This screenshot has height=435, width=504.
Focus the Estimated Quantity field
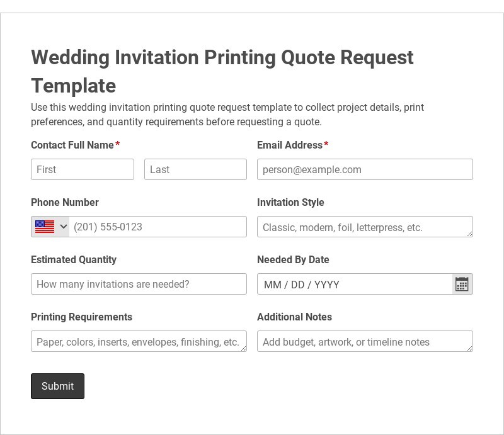pyautogui.click(x=139, y=284)
